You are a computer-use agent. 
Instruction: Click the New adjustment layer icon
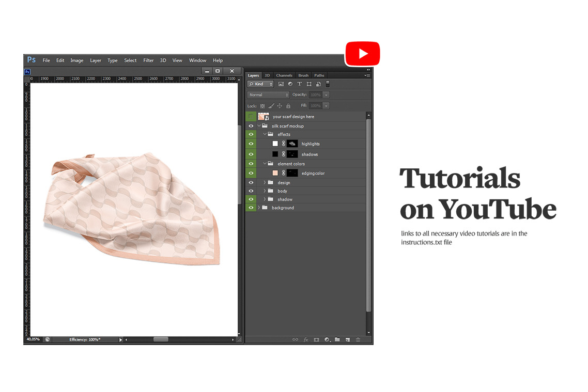[x=327, y=340]
